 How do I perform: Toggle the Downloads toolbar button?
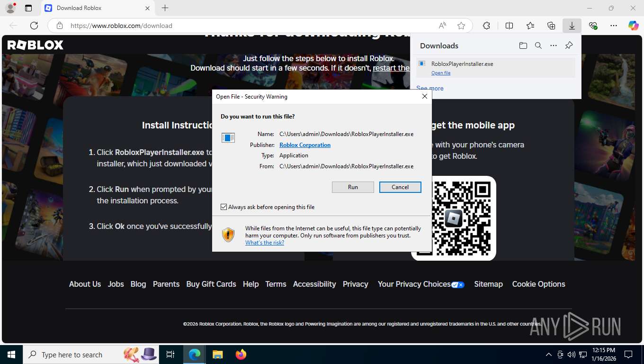(572, 26)
